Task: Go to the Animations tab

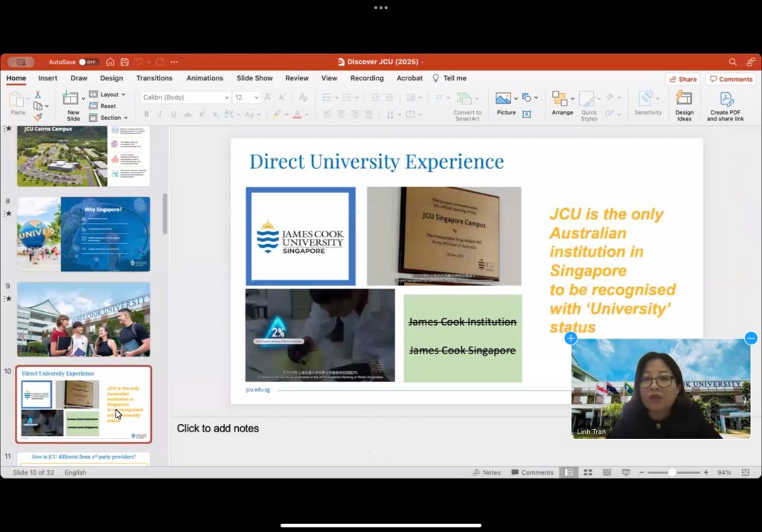Action: point(205,77)
